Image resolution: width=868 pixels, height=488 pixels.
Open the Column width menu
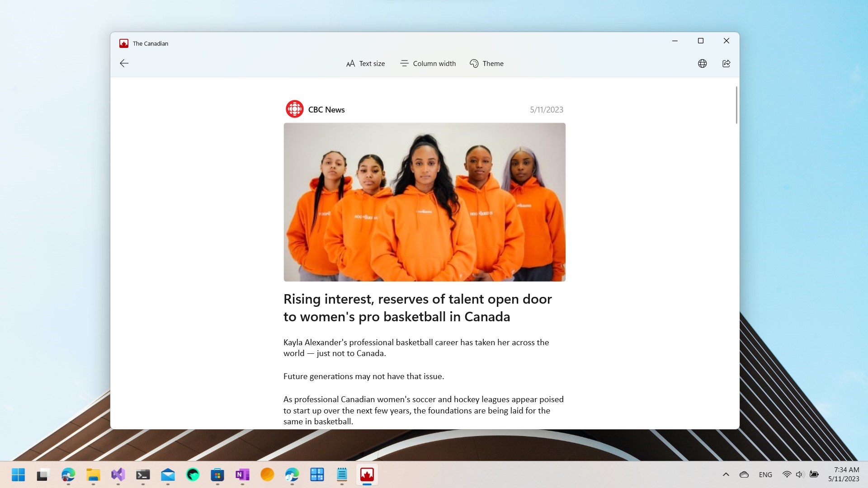click(428, 64)
